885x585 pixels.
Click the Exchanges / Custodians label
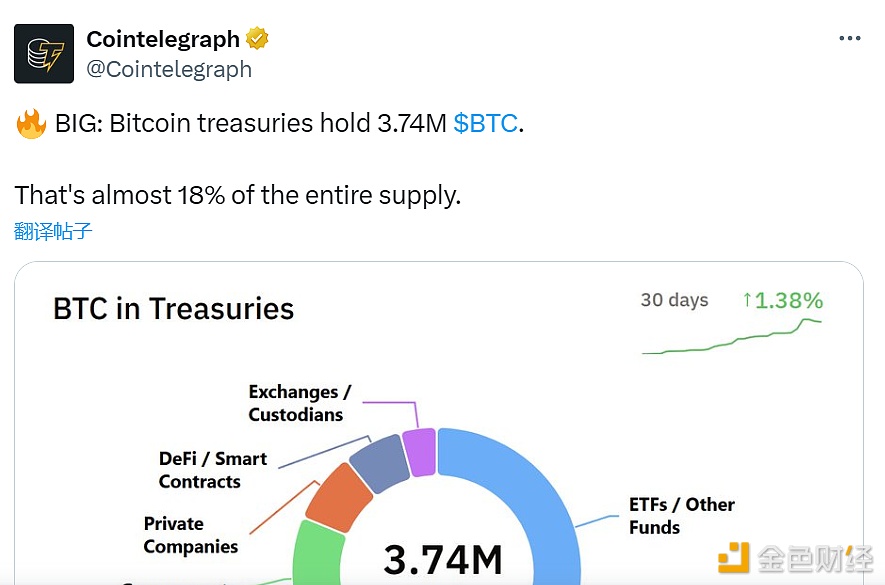pos(299,403)
